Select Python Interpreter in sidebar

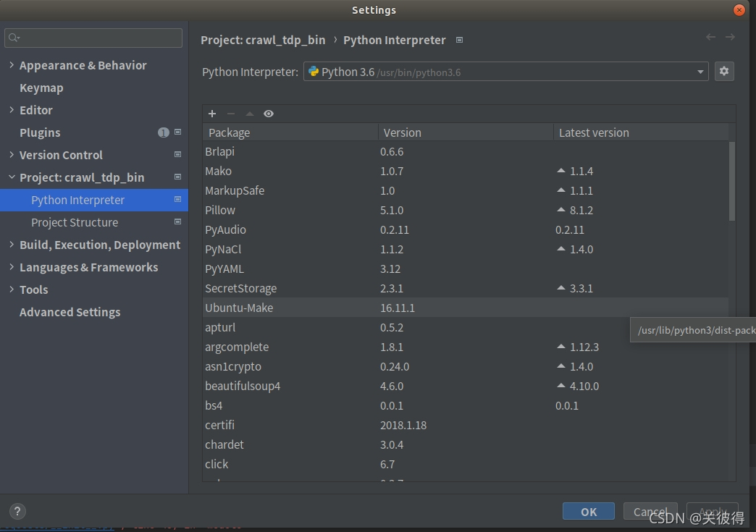94,200
